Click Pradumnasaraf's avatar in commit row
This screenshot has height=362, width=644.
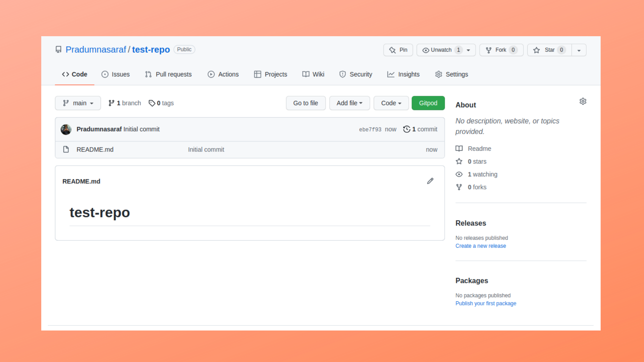(x=66, y=129)
